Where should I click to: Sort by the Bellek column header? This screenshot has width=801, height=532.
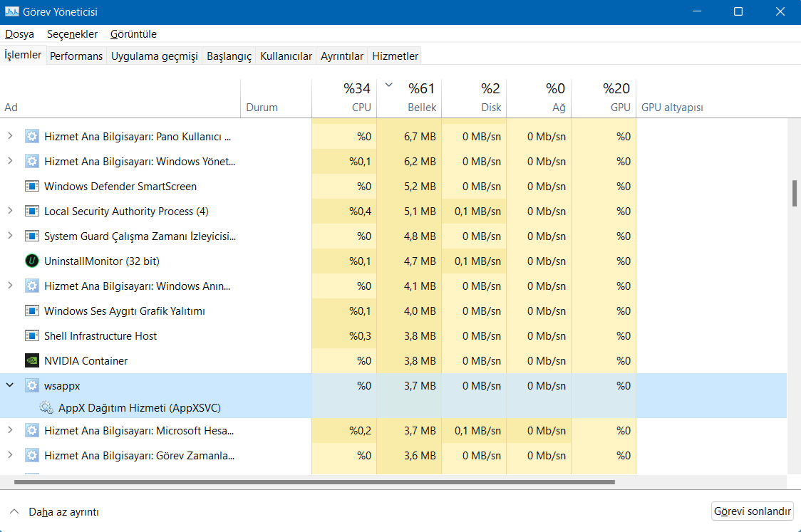click(409, 98)
